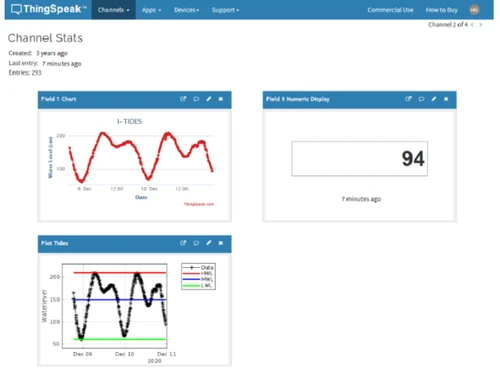Open the user account avatar
500x375 pixels.
tap(474, 10)
